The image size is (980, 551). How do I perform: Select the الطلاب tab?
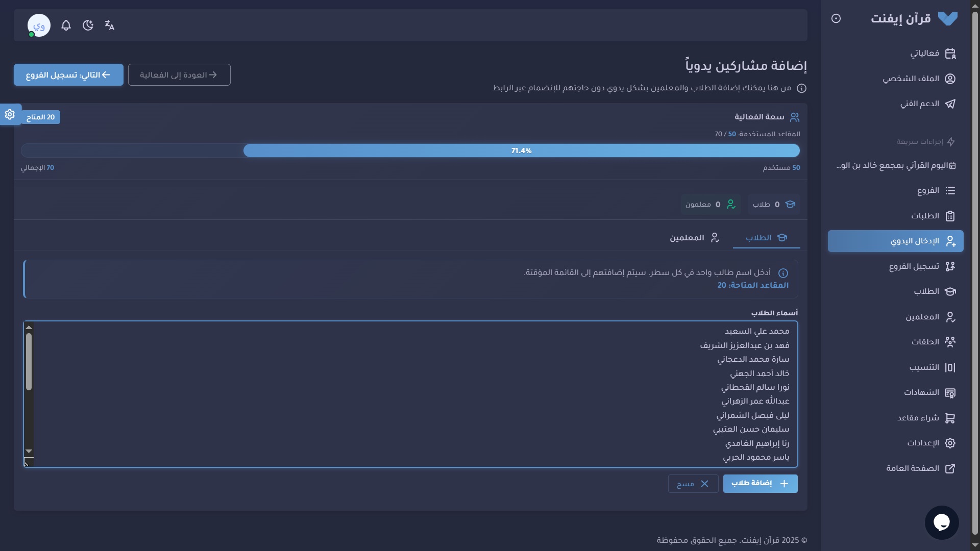click(766, 237)
